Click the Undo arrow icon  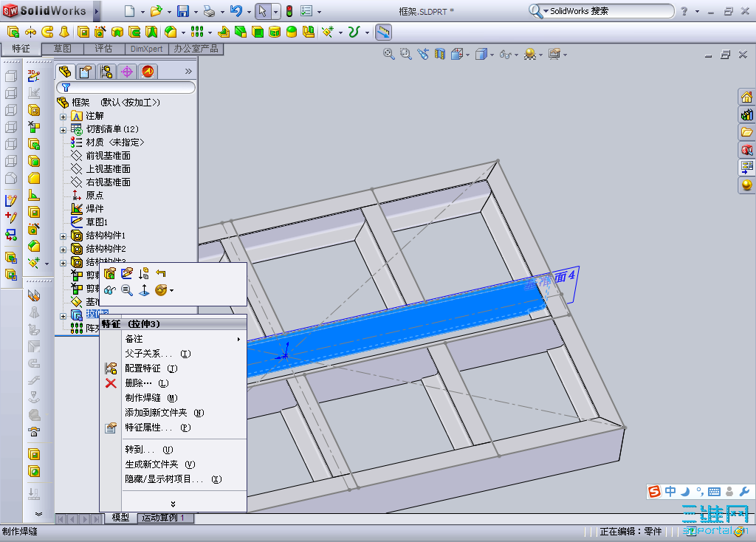coord(236,10)
